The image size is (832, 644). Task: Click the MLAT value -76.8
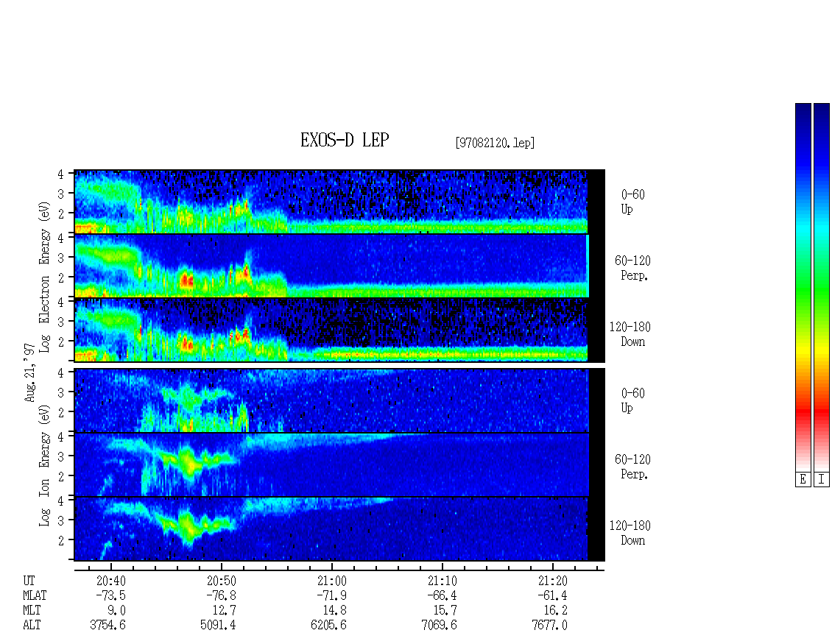click(x=222, y=595)
